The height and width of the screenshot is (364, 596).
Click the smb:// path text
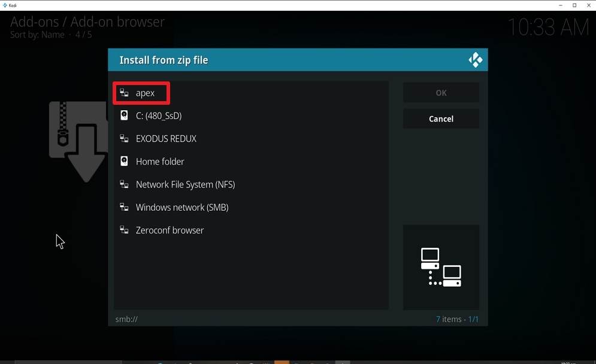(126, 319)
